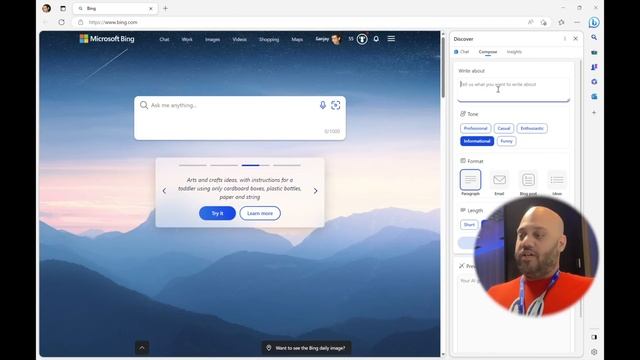Open Images in Bing navigation
Viewport: 640px width, 360px height.
213,40
